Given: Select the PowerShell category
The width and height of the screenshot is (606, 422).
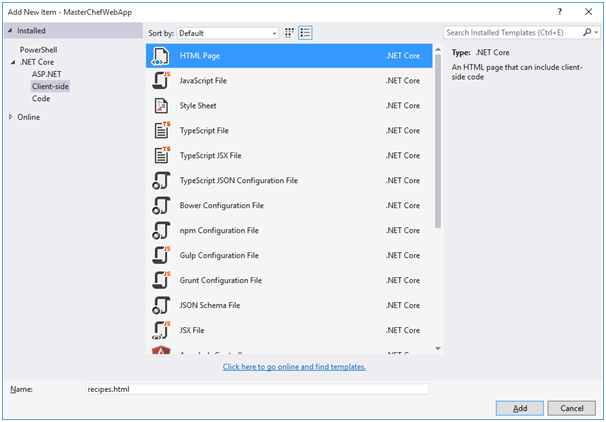Looking at the screenshot, I should (39, 50).
